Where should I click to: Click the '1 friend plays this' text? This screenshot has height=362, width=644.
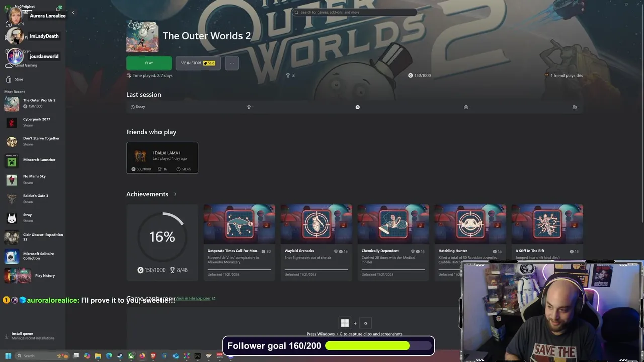[x=567, y=75]
